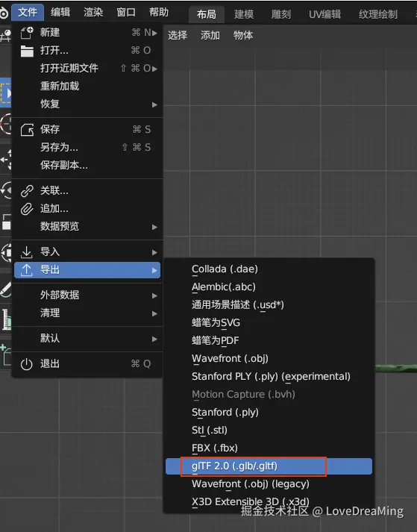Switch to the 纹理绘制 workspace tab

point(378,14)
